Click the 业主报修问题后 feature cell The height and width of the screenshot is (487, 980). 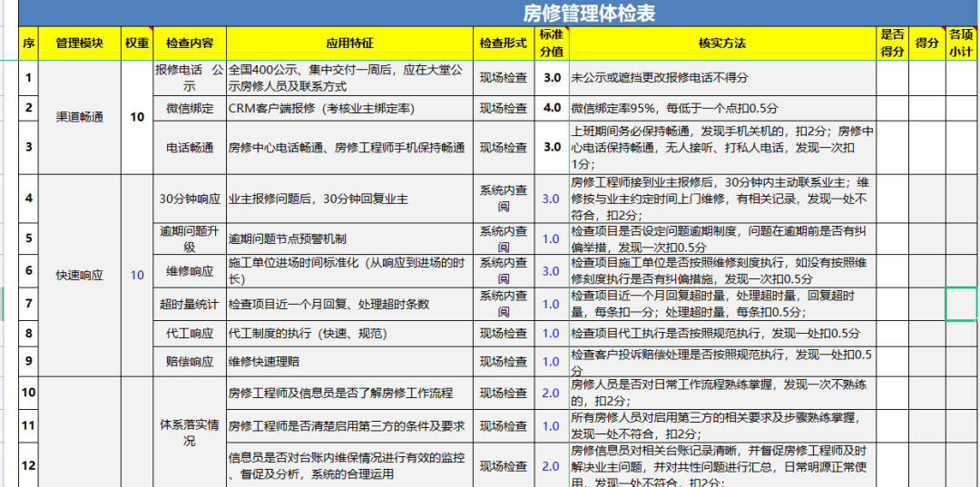click(350, 200)
